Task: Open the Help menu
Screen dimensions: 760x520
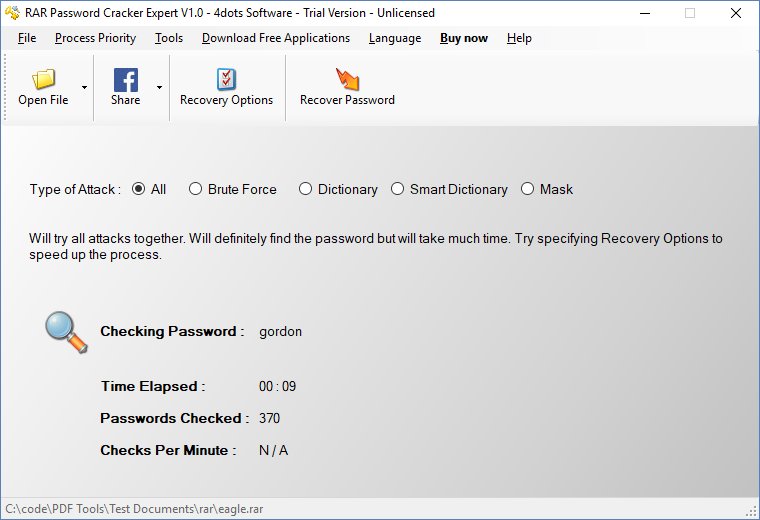Action: pyautogui.click(x=519, y=38)
